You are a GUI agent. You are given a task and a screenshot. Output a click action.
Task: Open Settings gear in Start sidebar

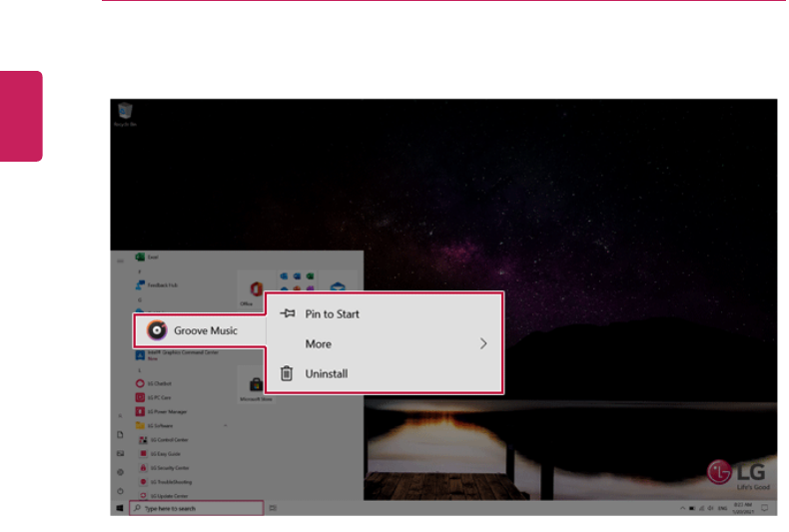(120, 472)
